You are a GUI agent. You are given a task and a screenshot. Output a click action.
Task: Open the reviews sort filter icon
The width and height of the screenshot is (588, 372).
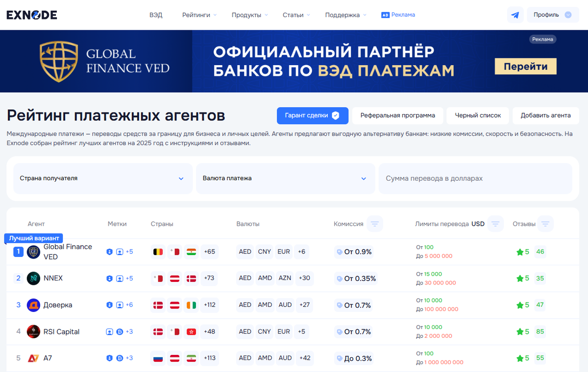pos(545,224)
